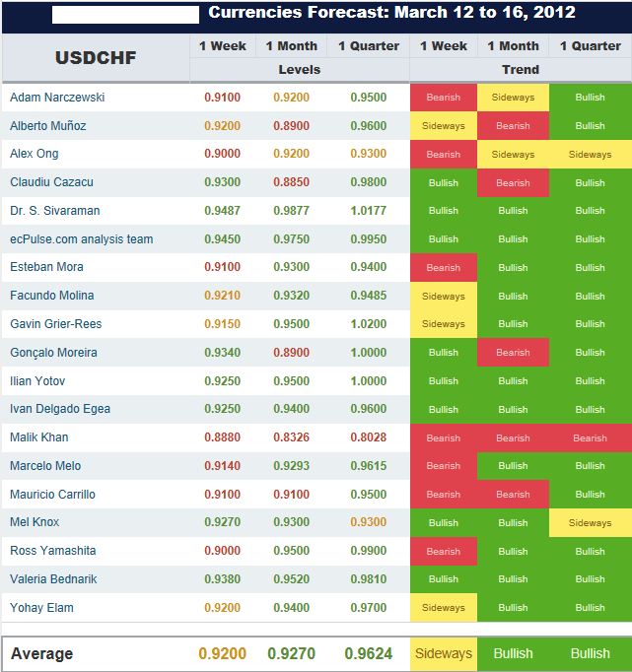Select Alberto Muñoz's Bearish month trend cell
The image size is (632, 672).
pyautogui.click(x=513, y=126)
